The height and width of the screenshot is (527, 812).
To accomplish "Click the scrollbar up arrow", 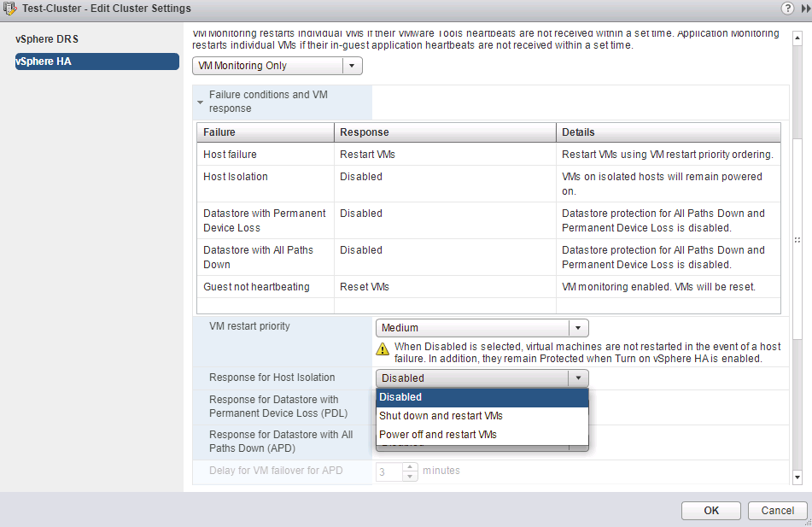I will tap(797, 40).
